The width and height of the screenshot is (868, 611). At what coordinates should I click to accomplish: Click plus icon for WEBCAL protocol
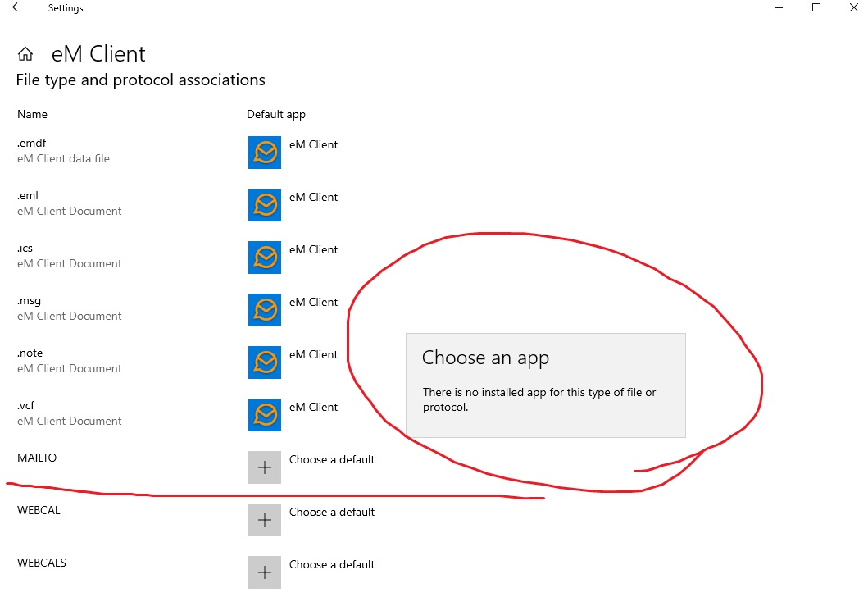coord(265,520)
